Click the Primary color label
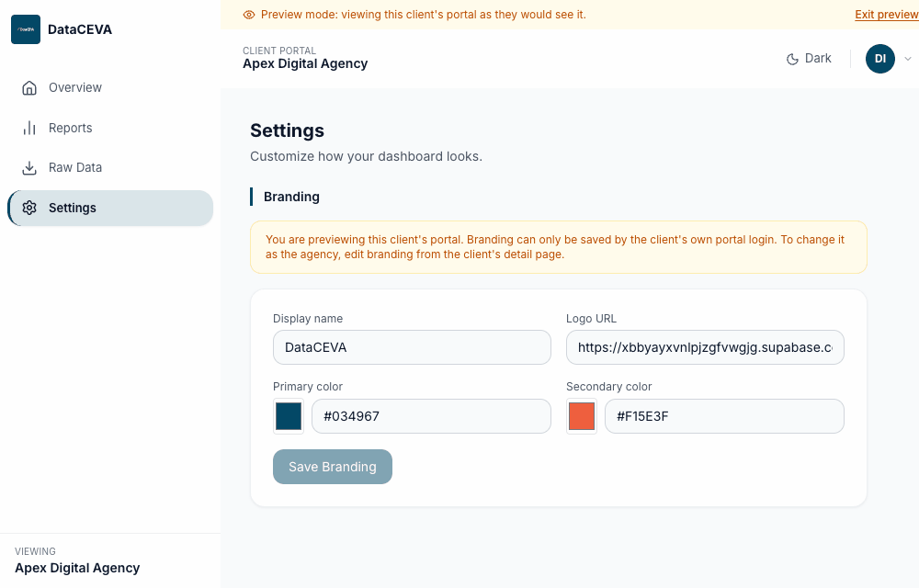The height and width of the screenshot is (588, 919). [308, 387]
